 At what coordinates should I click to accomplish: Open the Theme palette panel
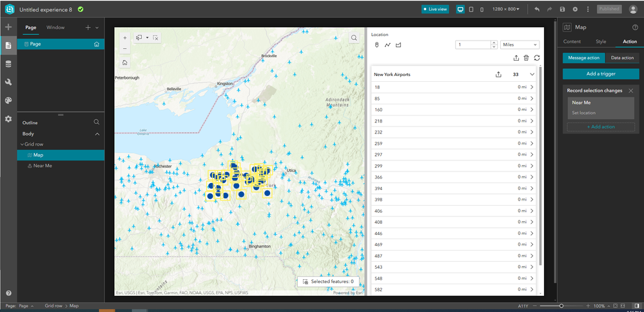8,101
